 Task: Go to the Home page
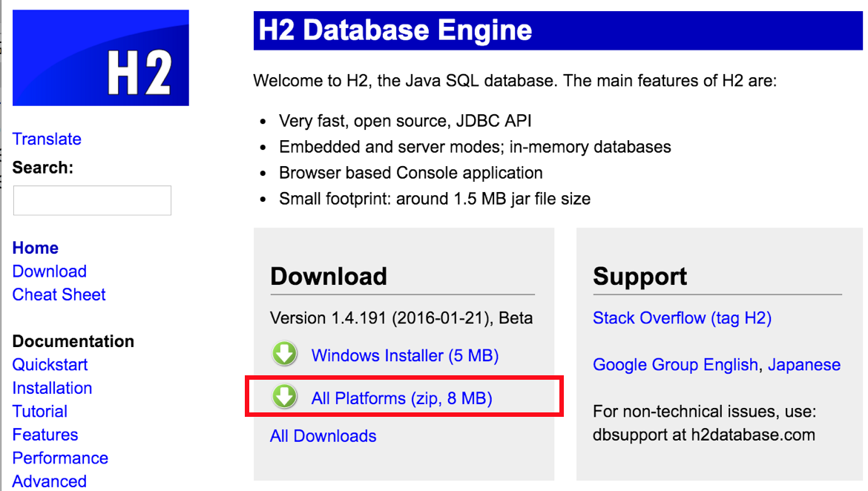[x=35, y=247]
